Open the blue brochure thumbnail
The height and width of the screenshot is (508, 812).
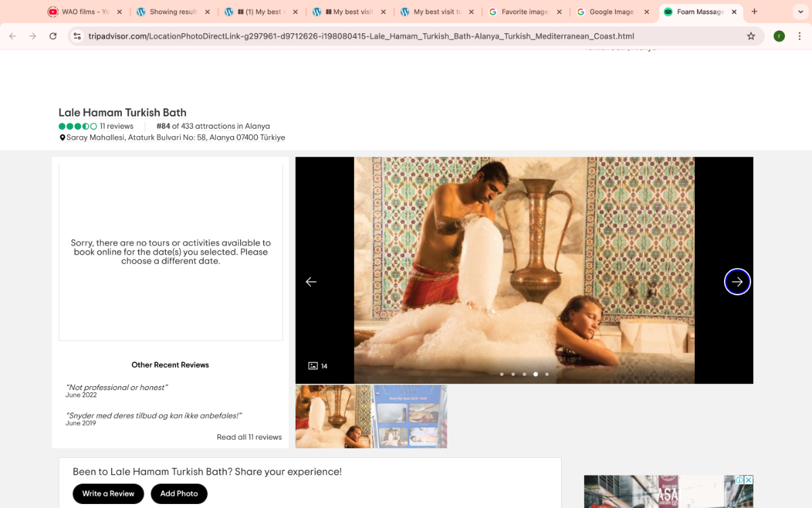409,417
